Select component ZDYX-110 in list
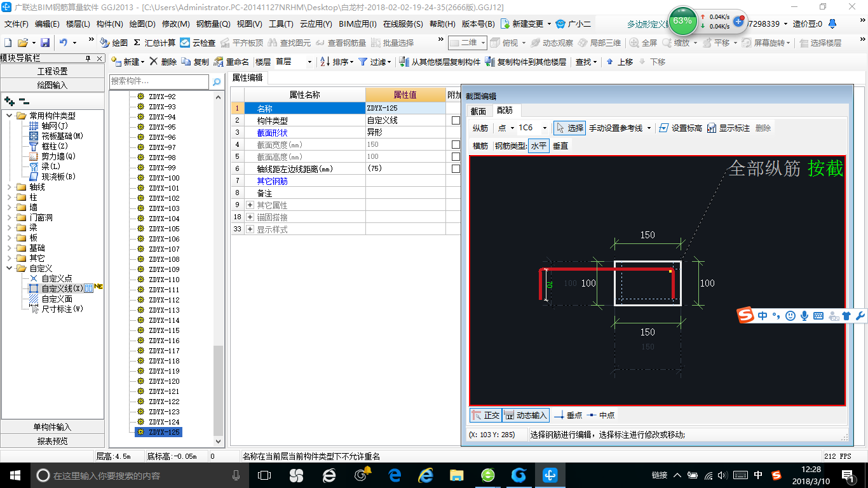 [164, 280]
